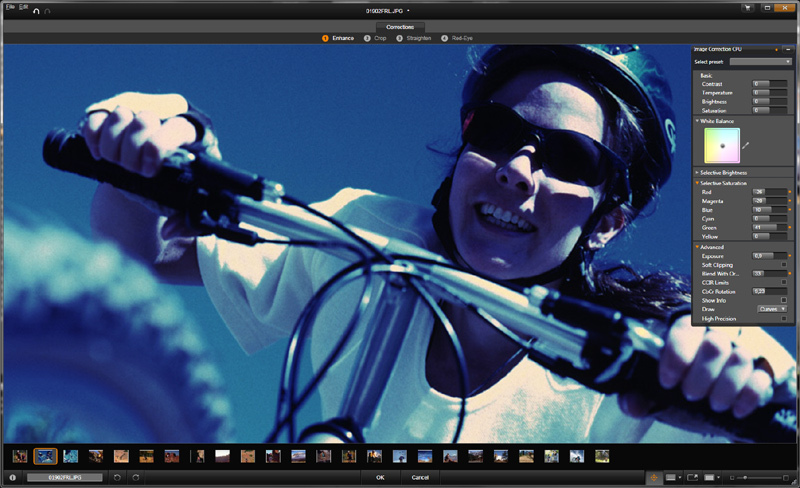Click the undo arrow in title bar

36,11
